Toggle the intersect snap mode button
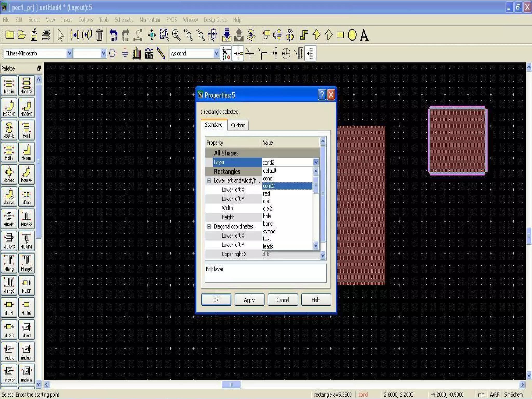This screenshot has width=532, height=399. (x=250, y=54)
